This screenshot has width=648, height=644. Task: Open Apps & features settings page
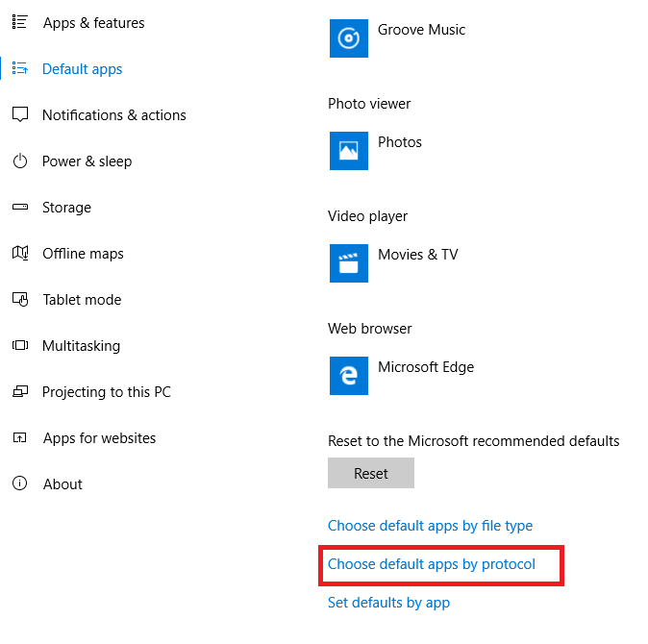pyautogui.click(x=93, y=23)
